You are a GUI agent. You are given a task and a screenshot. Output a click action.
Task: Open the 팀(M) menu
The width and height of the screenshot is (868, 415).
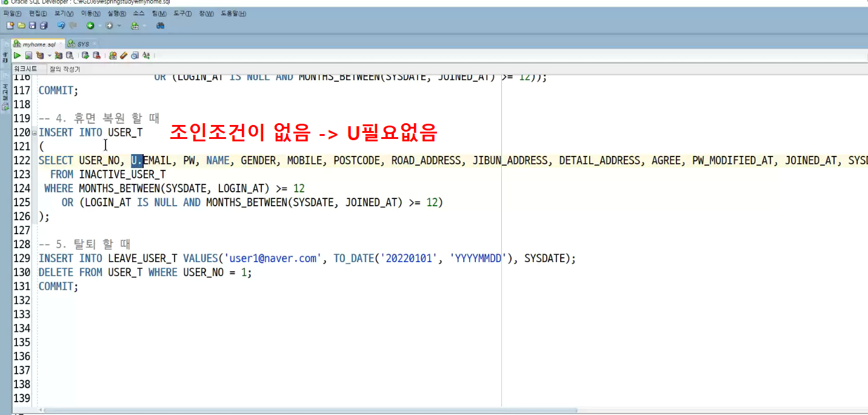[x=159, y=13]
